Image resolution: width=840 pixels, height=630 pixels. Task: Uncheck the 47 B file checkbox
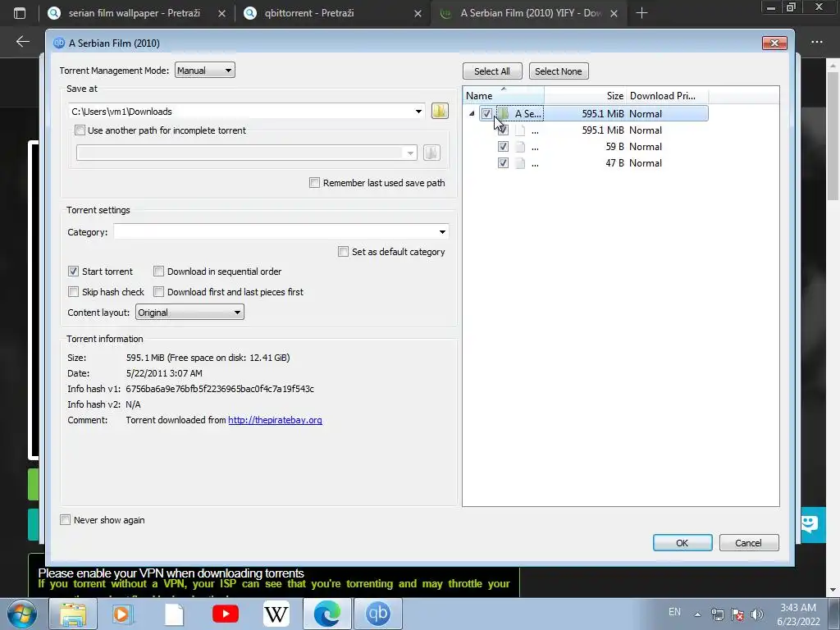click(503, 163)
